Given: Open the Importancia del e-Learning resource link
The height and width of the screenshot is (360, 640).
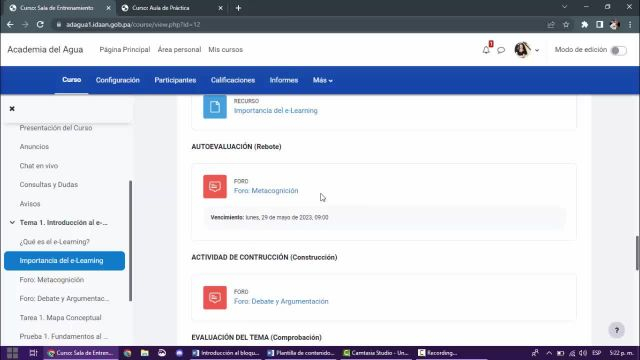Looking at the screenshot, I should pyautogui.click(x=276, y=111).
